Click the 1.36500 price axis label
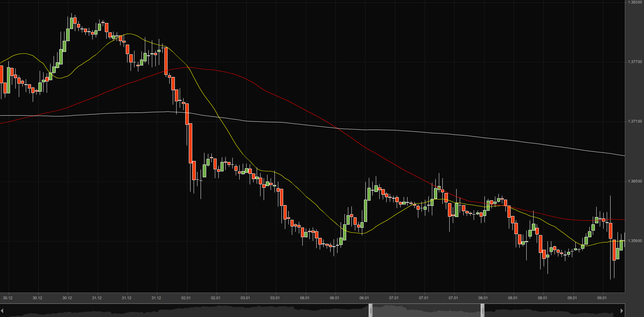The height and width of the screenshot is (317, 644). [x=635, y=181]
